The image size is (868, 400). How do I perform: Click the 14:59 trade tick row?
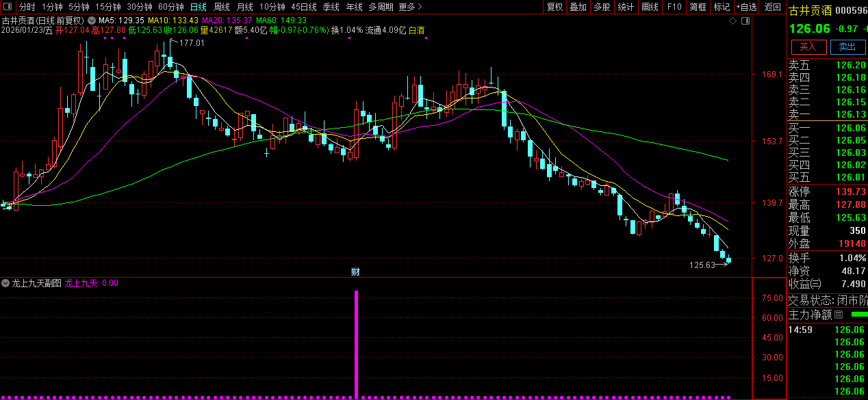point(828,330)
